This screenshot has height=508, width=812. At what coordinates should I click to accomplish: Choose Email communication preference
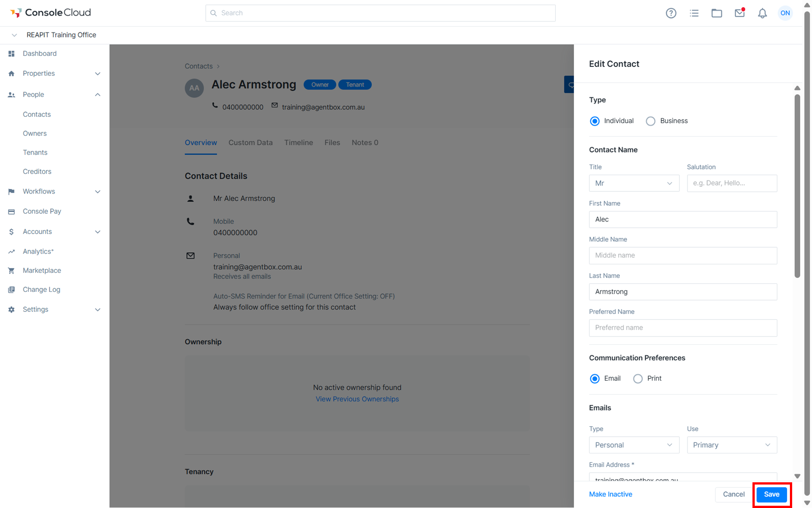click(x=595, y=379)
